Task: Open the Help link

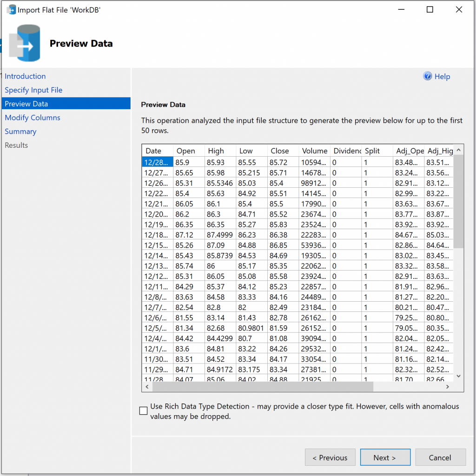Action: pyautogui.click(x=443, y=77)
